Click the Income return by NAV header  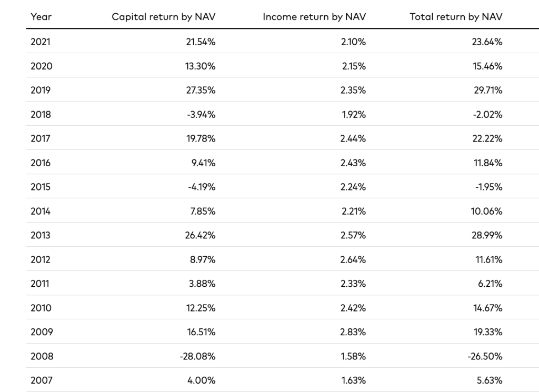pos(314,16)
